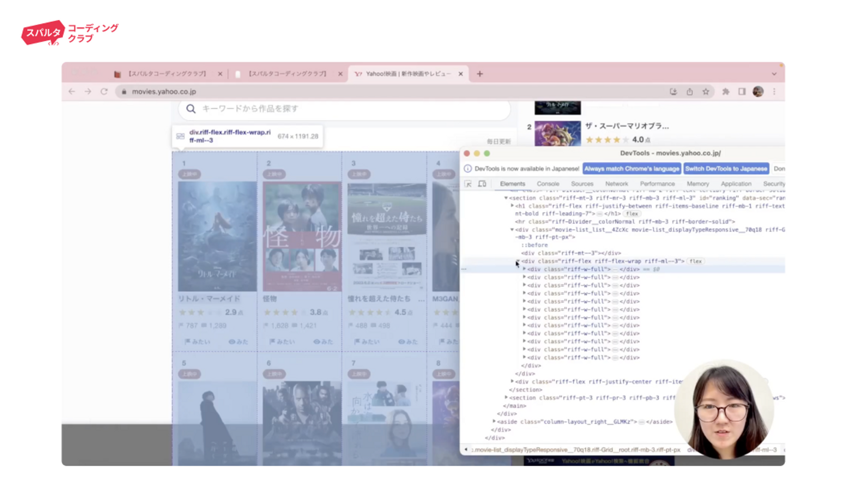Click the リトル・マーメイド title link
Viewport: 847px width, 504px height.
pyautogui.click(x=209, y=299)
